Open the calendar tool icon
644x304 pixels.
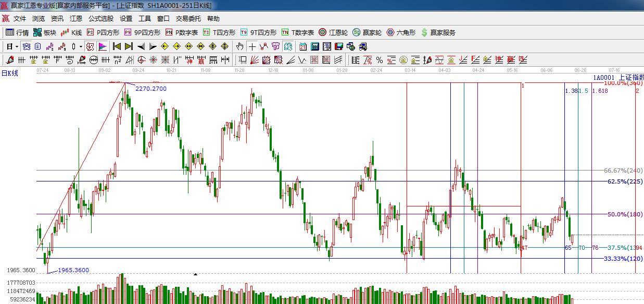303,46
